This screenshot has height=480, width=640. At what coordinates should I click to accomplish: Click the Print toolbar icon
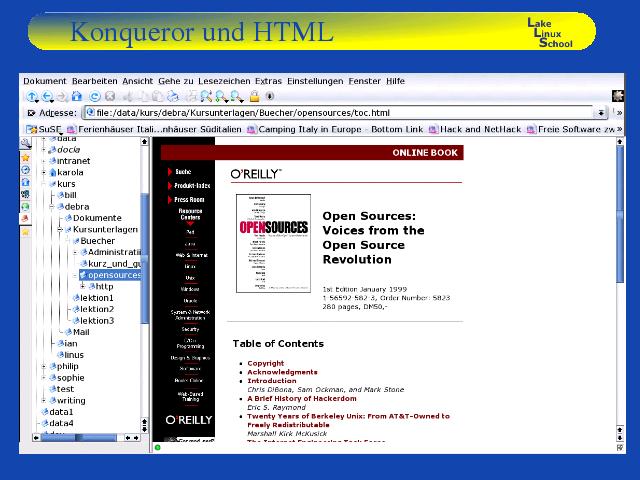tap(173, 96)
